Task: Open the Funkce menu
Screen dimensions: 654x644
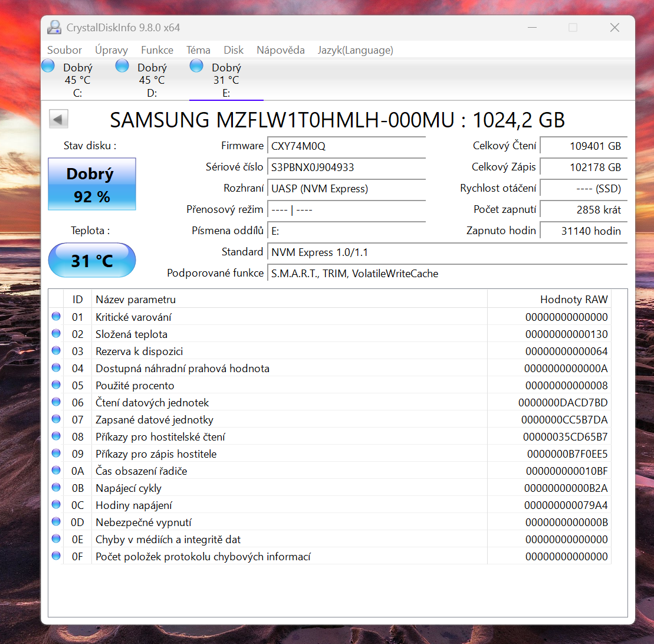Action: click(x=157, y=50)
